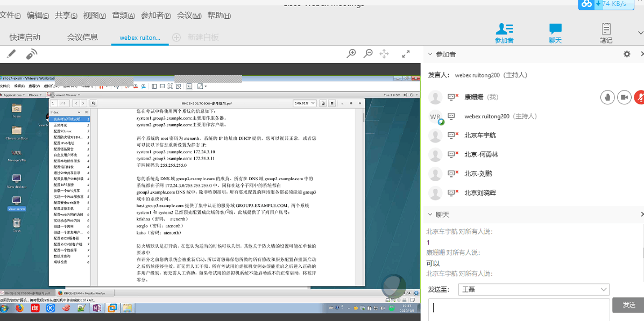This screenshot has width=644, height=321.
Task: Click in the chat message input box
Action: point(519,310)
